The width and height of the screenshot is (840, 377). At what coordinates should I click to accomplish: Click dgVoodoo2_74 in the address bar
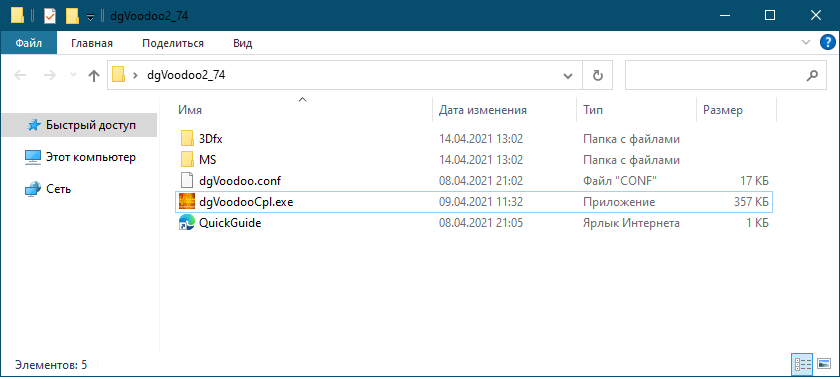click(x=186, y=76)
